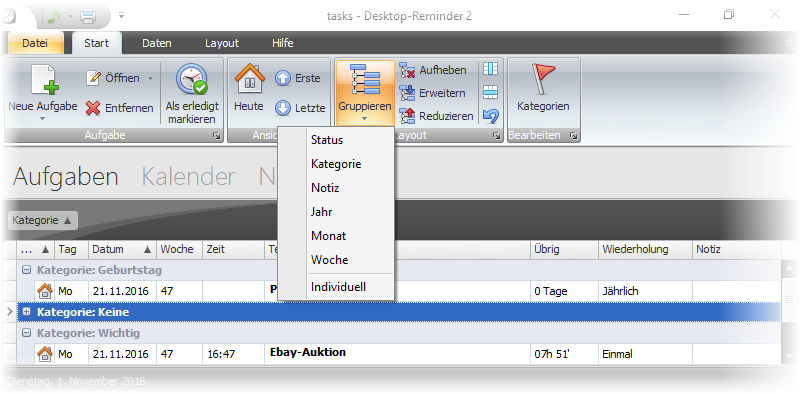Image resolution: width=800 pixels, height=394 pixels.
Task: Click the row layout icon in ribbon
Action: point(490,92)
